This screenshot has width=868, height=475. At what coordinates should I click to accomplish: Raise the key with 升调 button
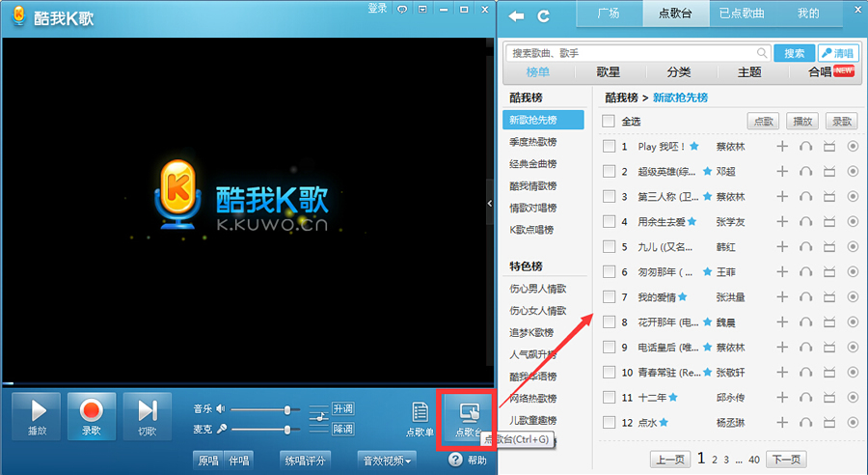tap(343, 409)
